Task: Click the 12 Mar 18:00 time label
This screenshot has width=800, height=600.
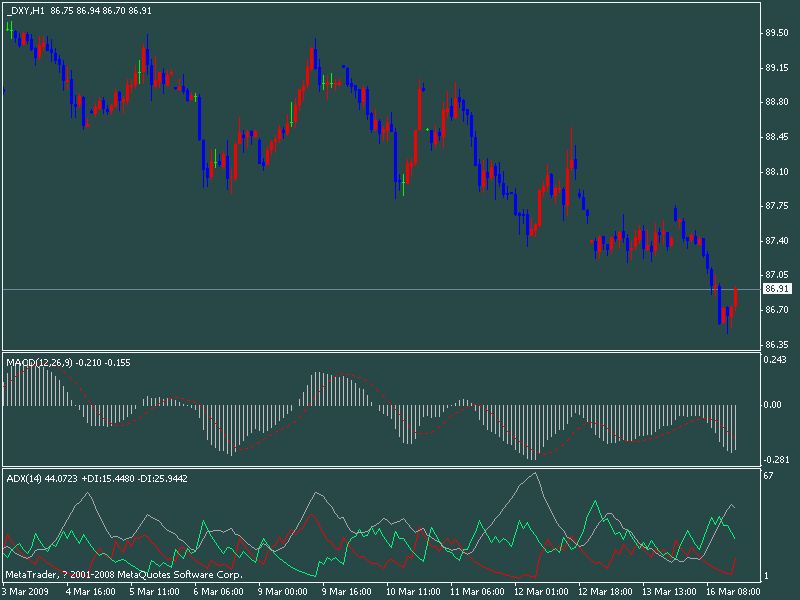Action: [x=606, y=592]
